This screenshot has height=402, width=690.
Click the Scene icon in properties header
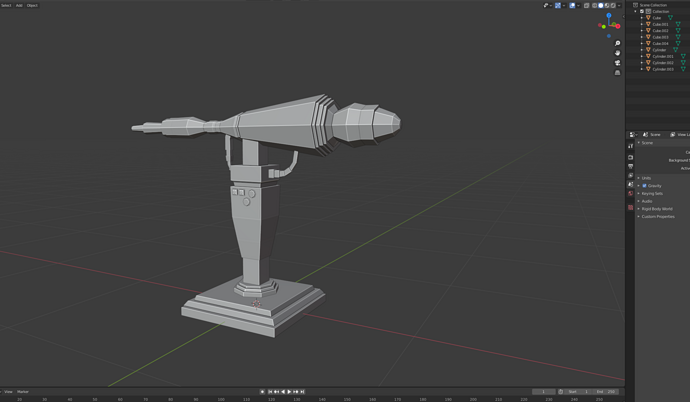click(x=646, y=135)
